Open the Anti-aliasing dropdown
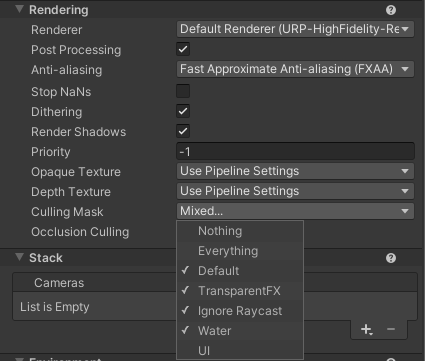This screenshot has width=425, height=361. coord(295,69)
